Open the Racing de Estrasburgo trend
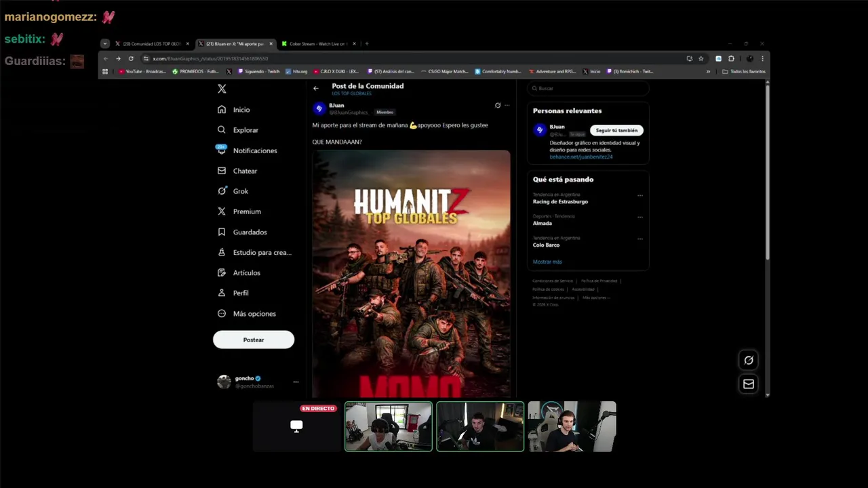The width and height of the screenshot is (868, 488). tap(560, 201)
